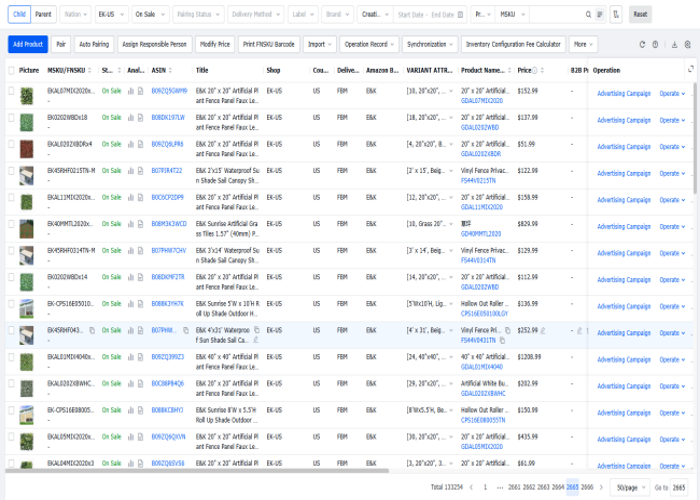Expand the Import dropdown button
The width and height of the screenshot is (700, 500).
coord(320,45)
